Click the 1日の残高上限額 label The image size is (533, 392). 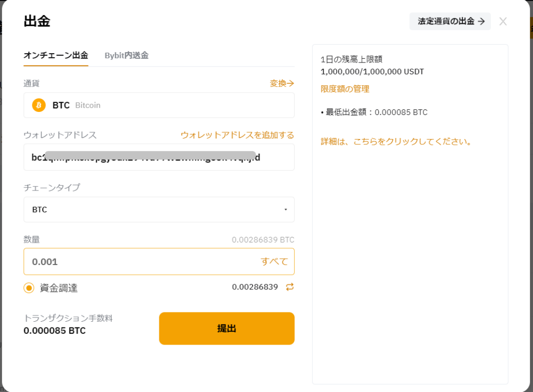(351, 59)
